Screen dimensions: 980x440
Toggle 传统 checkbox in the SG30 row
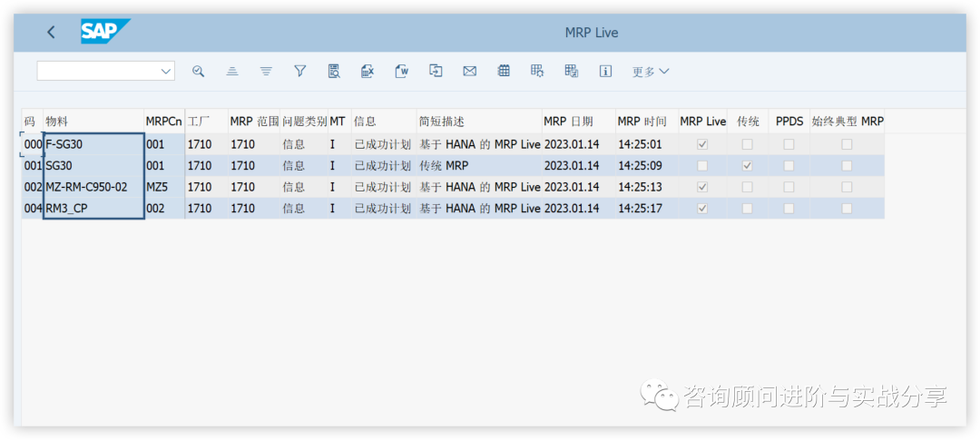click(x=747, y=166)
